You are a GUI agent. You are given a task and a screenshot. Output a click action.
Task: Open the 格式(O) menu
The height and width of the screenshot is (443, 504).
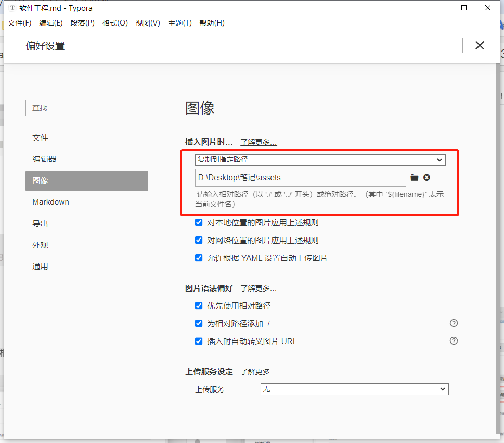[115, 23]
